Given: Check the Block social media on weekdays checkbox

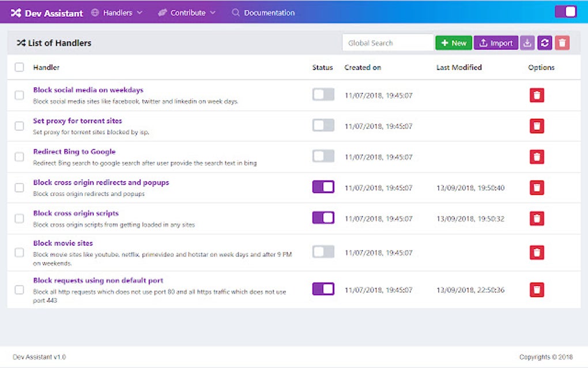Looking at the screenshot, I should (19, 95).
